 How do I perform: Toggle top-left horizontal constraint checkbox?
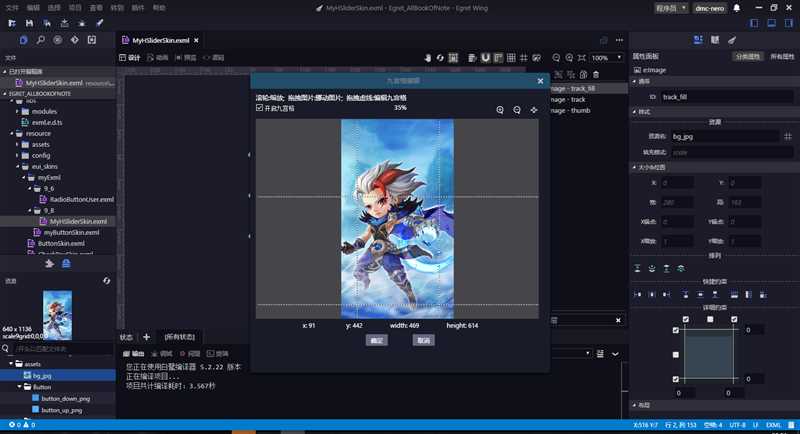coord(686,320)
